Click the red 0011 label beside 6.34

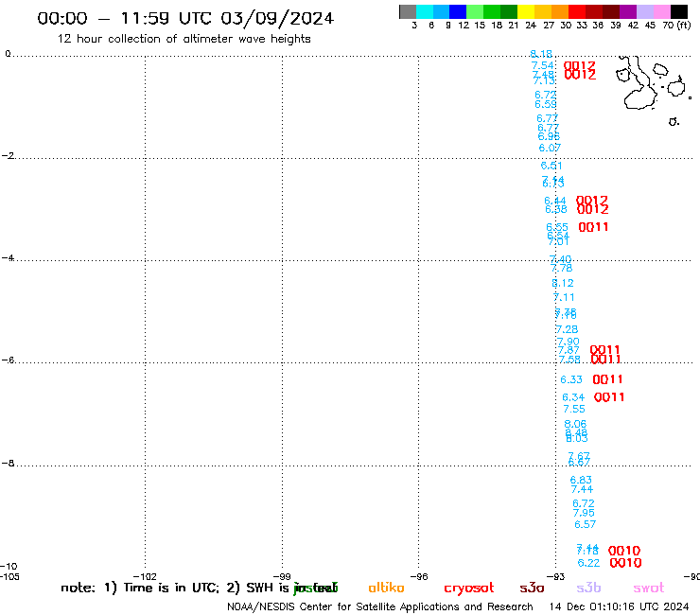click(609, 397)
